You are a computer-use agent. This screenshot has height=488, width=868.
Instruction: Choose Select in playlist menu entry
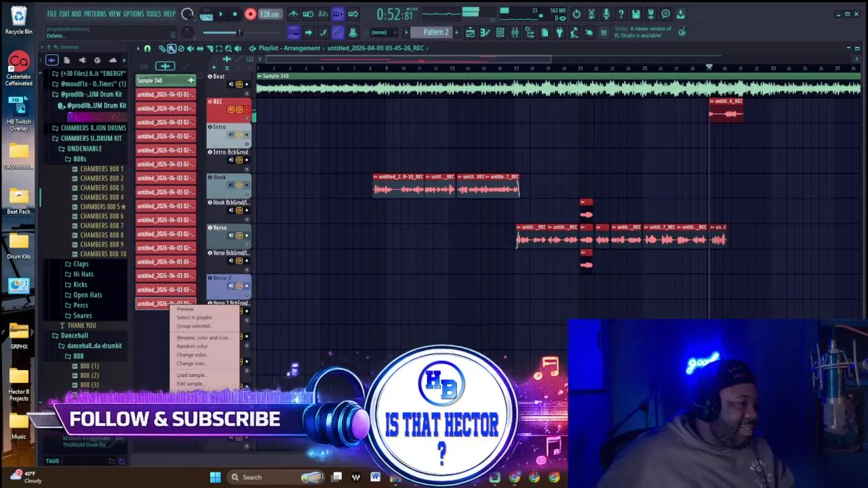coord(194,317)
